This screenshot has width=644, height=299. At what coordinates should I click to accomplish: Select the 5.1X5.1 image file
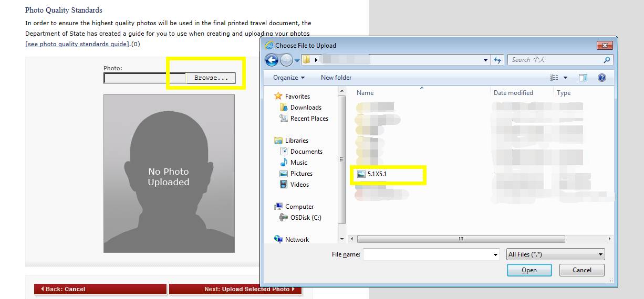377,174
